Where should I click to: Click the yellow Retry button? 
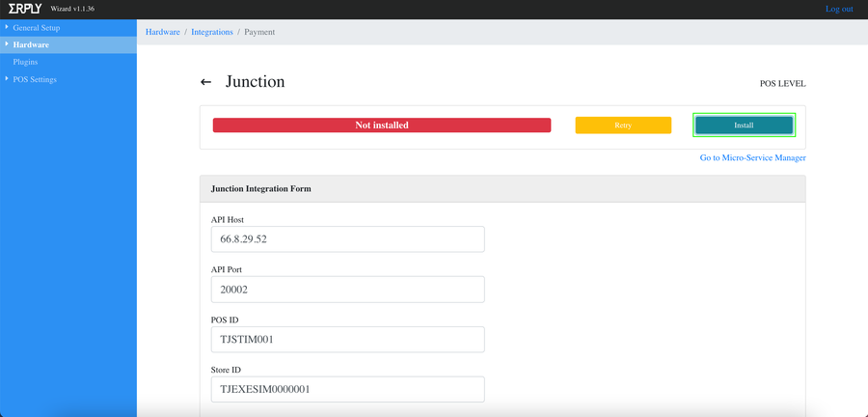point(623,125)
